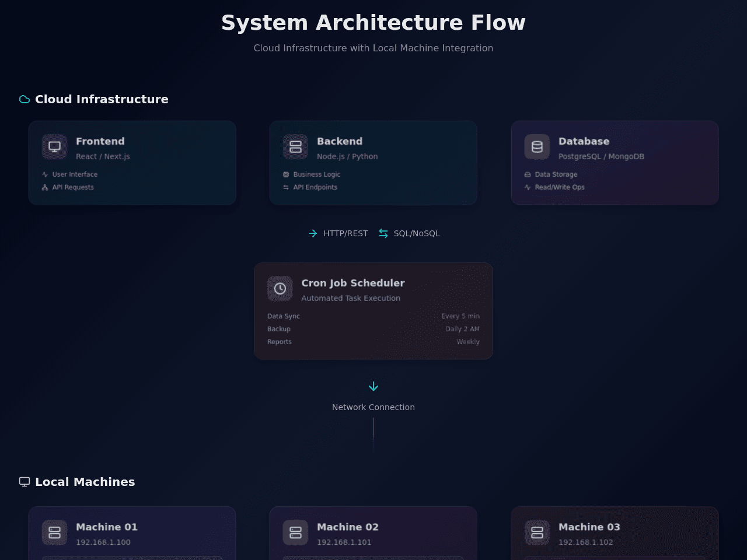Click the activity icon next to Read/Write Ops
Screen dimensions: 747x560
point(528,187)
